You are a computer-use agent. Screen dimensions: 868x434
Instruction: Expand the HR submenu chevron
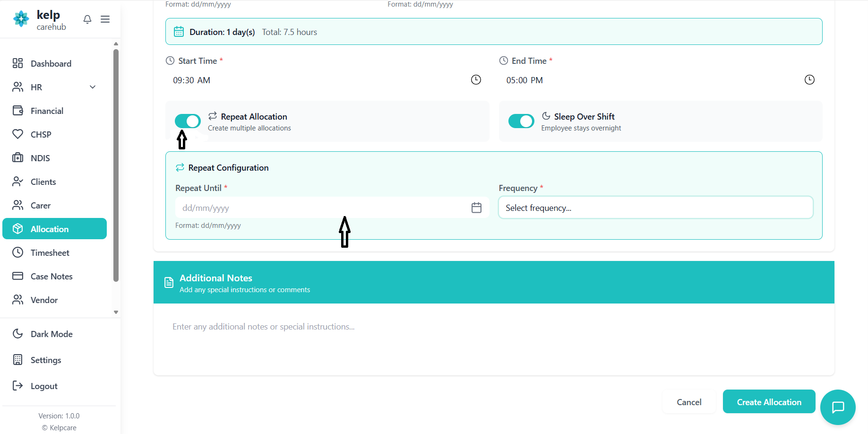[93, 87]
